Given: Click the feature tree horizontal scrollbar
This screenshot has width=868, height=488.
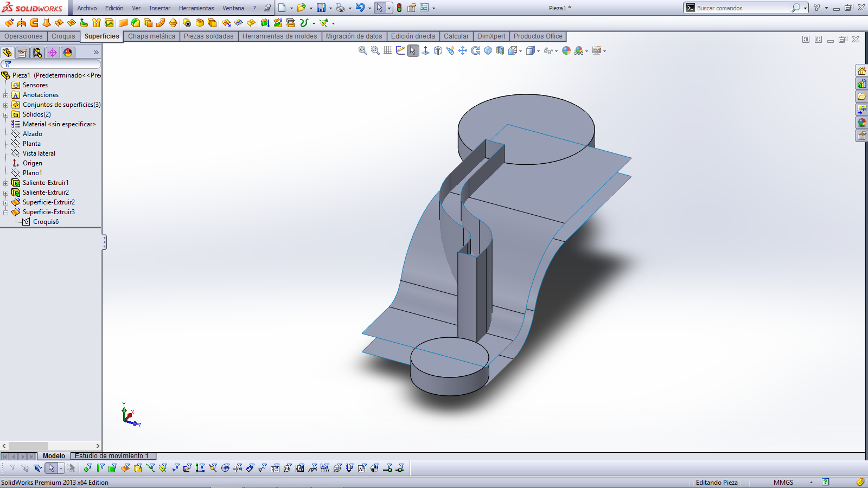Looking at the screenshot, I should (52, 446).
